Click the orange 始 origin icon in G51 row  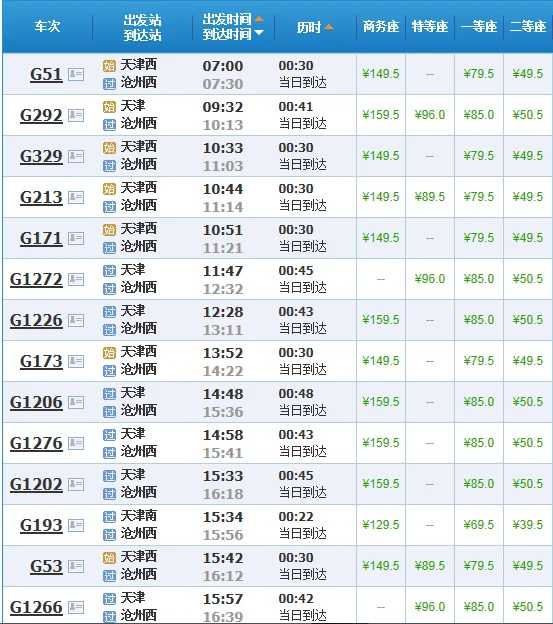click(109, 66)
